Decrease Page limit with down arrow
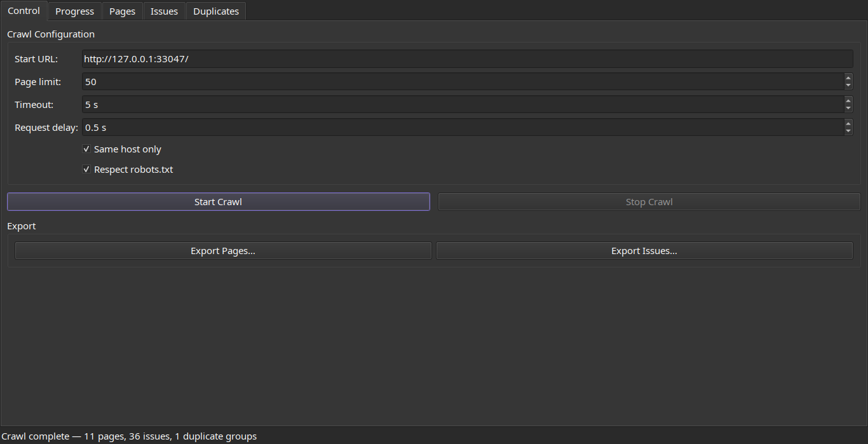The height and width of the screenshot is (444, 868). (x=848, y=86)
